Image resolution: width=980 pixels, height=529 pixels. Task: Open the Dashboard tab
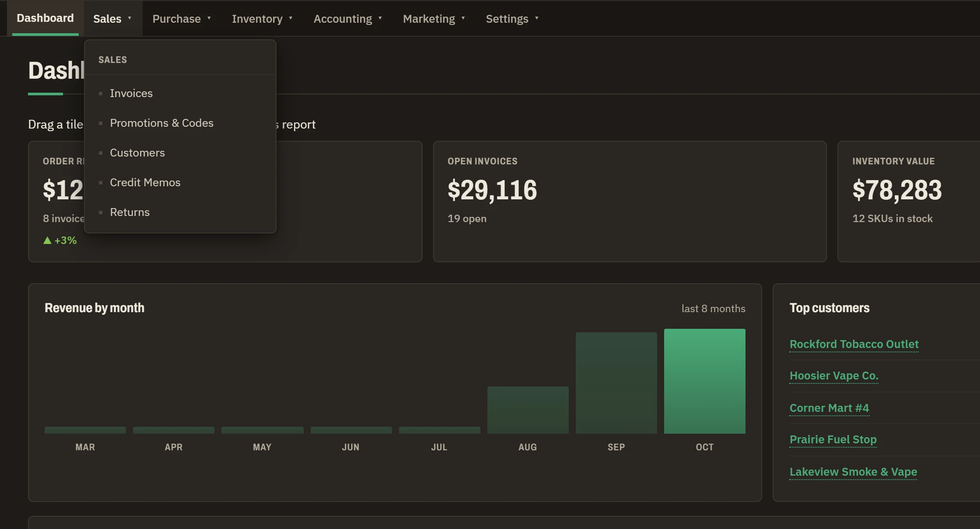(x=45, y=18)
